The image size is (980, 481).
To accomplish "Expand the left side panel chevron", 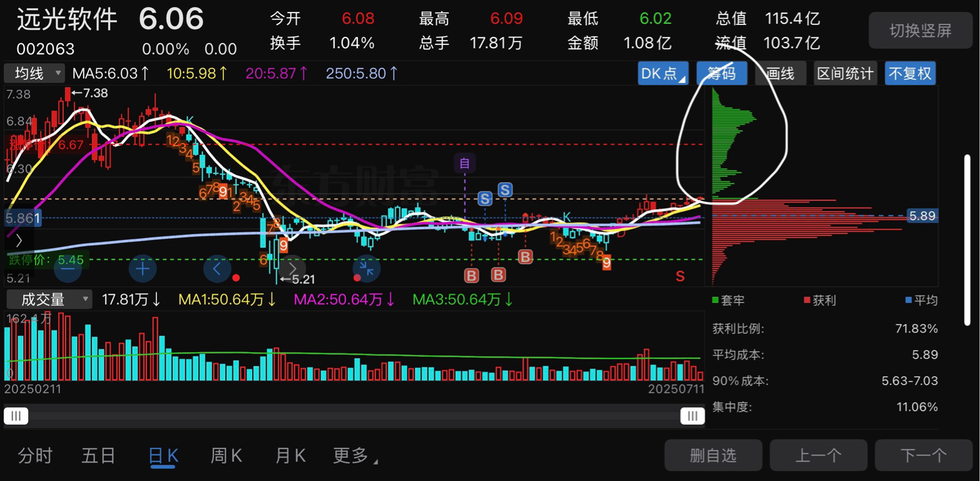I will 19,240.
